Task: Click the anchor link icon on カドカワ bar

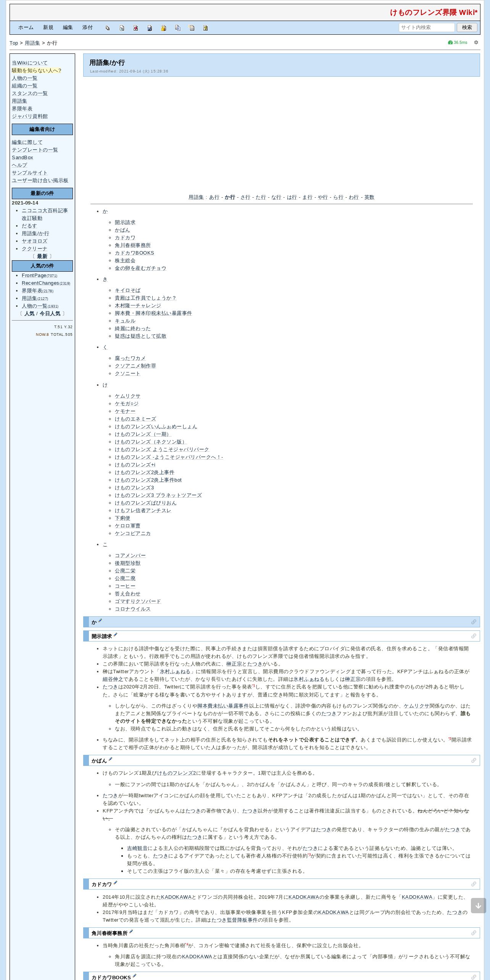Action: (x=474, y=884)
